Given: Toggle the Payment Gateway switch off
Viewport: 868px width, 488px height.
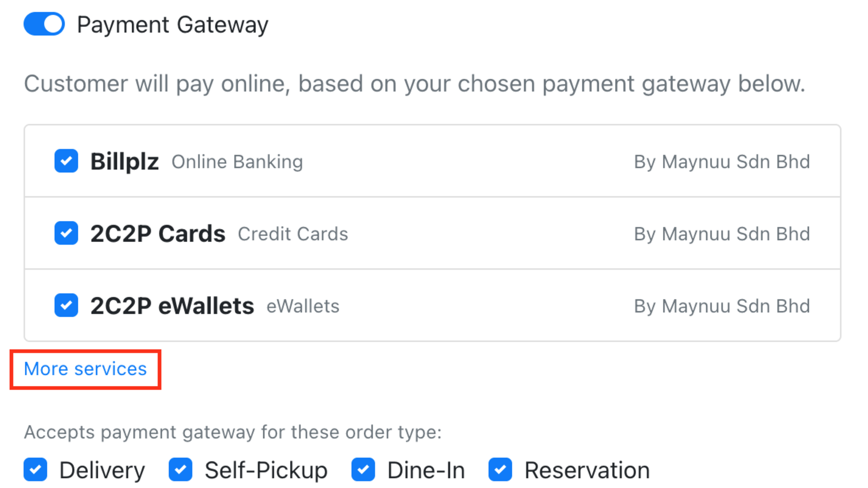Looking at the screenshot, I should tap(44, 24).
